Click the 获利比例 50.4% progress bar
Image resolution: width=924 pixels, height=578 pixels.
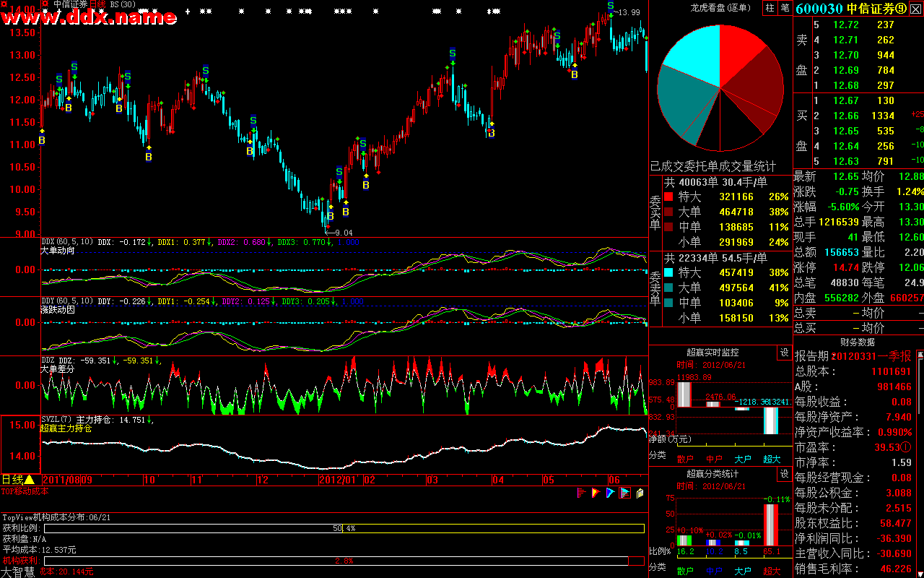coord(344,529)
